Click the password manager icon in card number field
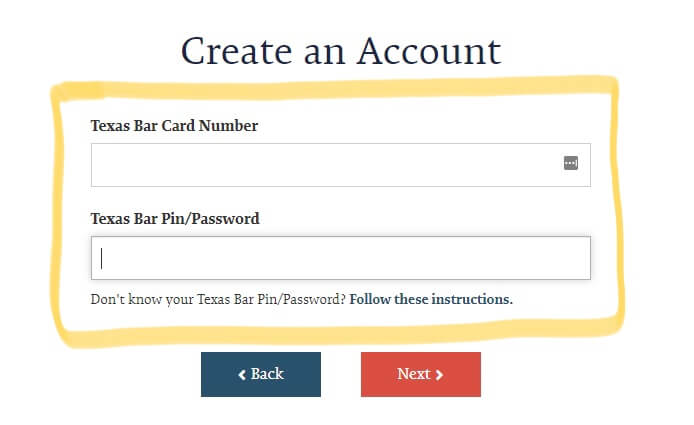 pos(571,163)
